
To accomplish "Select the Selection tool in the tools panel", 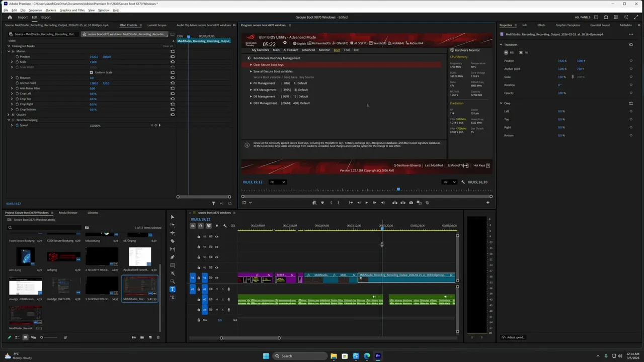I will click(x=172, y=217).
